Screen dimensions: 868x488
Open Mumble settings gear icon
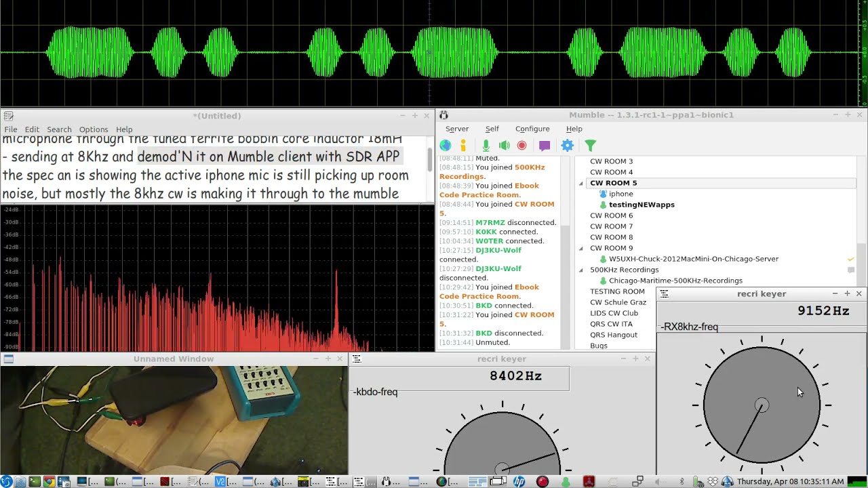point(568,145)
